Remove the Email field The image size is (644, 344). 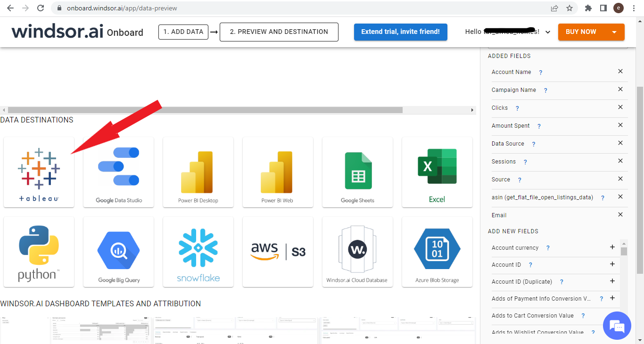click(620, 214)
